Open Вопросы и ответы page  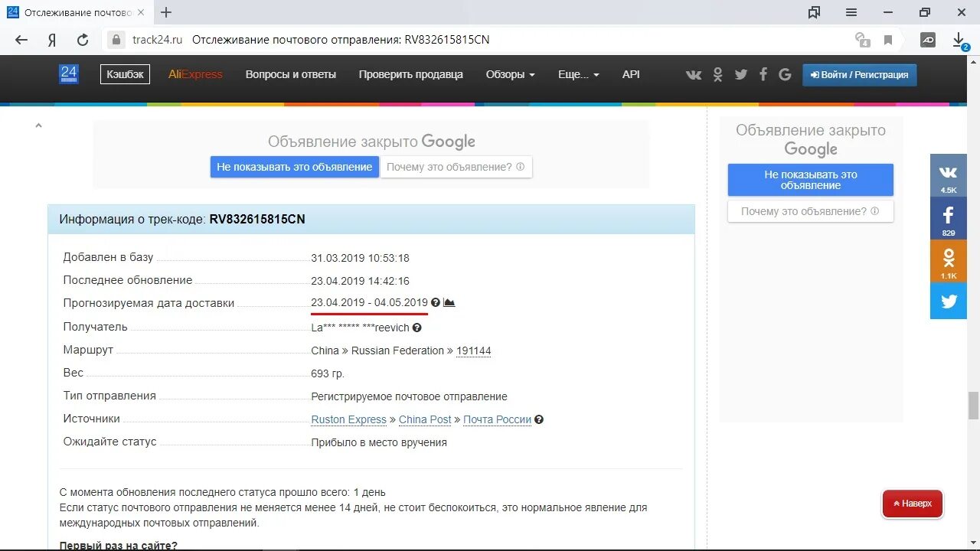pyautogui.click(x=291, y=74)
